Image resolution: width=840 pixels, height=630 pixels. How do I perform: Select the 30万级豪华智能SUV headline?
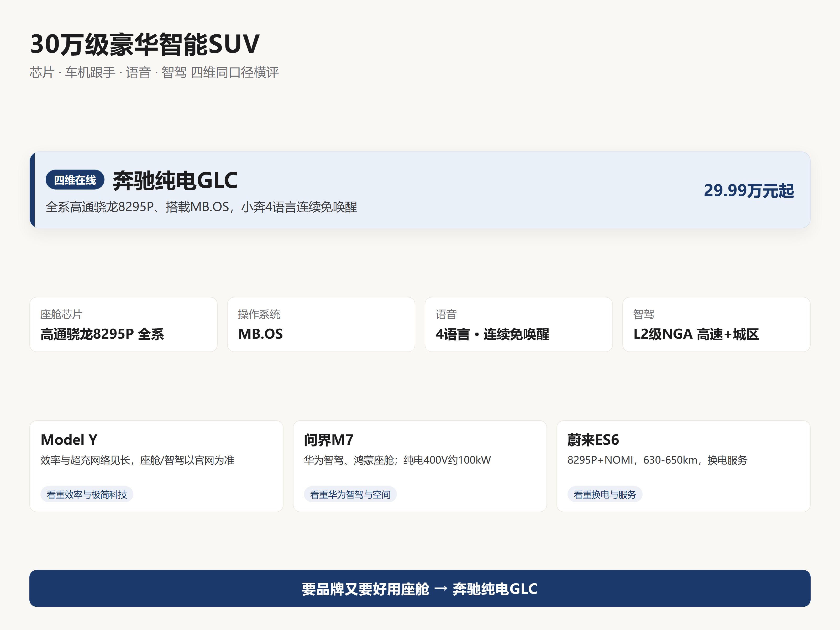tap(145, 44)
